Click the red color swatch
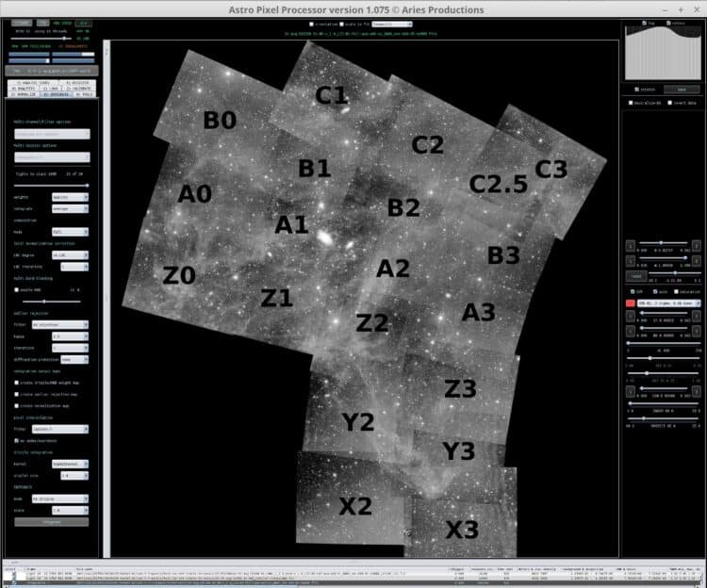The image size is (707, 588). coord(631,303)
